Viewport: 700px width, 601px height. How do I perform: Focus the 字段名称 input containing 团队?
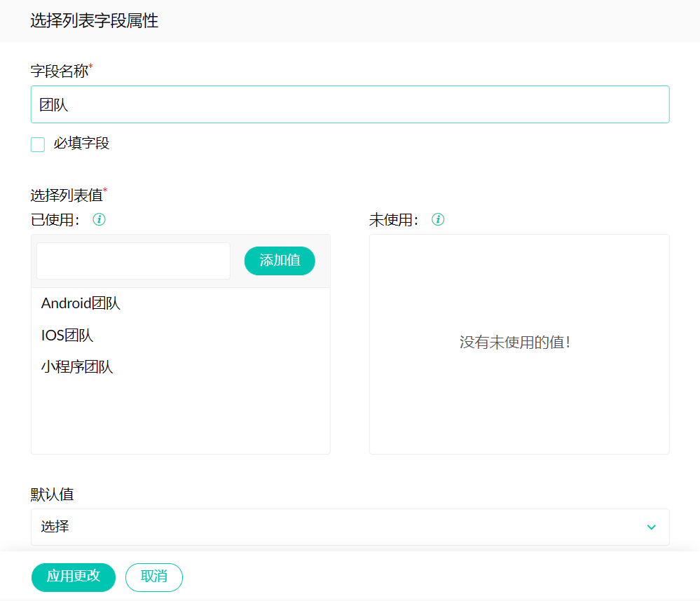[350, 104]
